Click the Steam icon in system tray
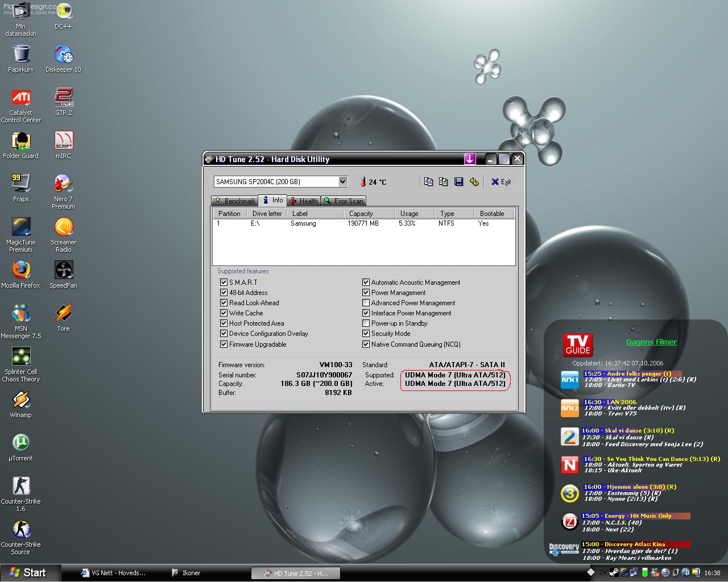 click(614, 572)
